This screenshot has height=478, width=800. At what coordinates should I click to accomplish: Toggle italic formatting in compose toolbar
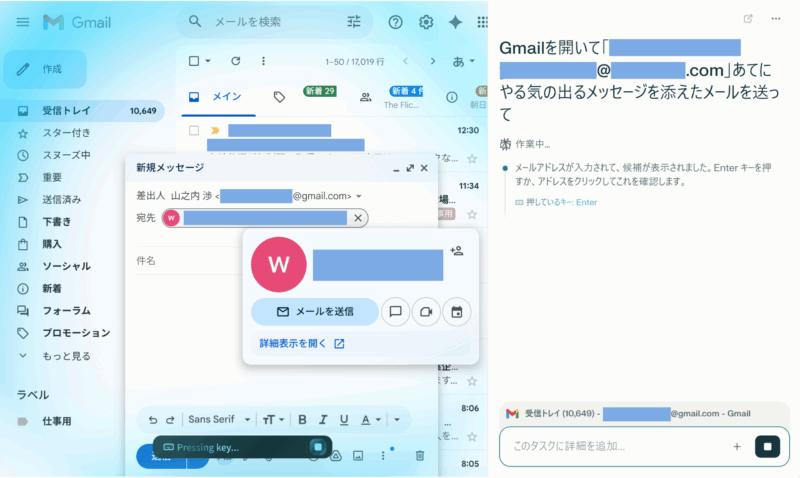click(322, 420)
